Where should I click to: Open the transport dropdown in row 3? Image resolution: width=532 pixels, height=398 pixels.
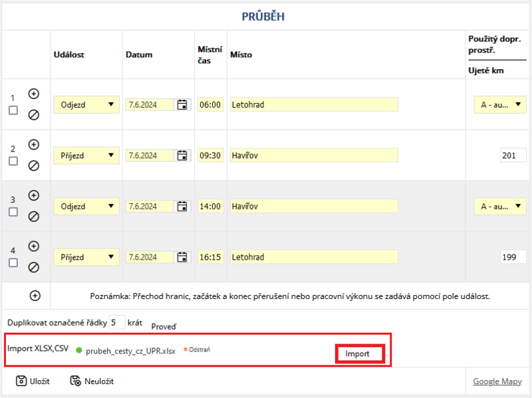(500, 207)
